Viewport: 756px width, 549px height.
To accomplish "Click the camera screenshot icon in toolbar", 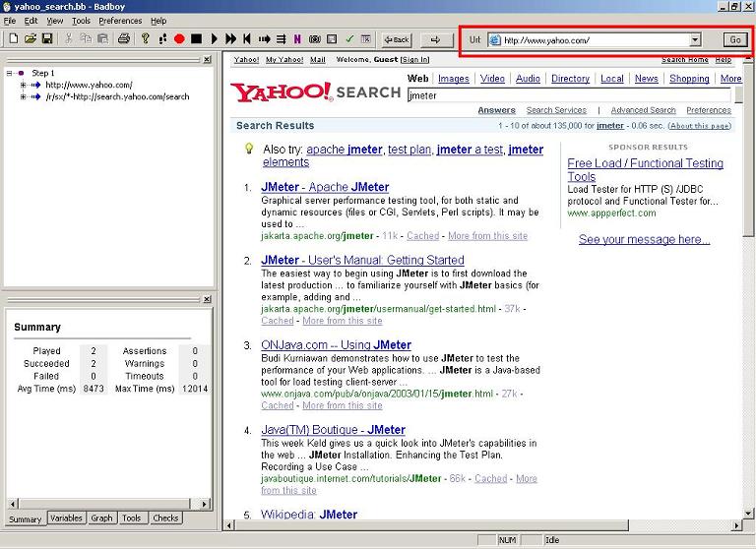I will [x=315, y=39].
